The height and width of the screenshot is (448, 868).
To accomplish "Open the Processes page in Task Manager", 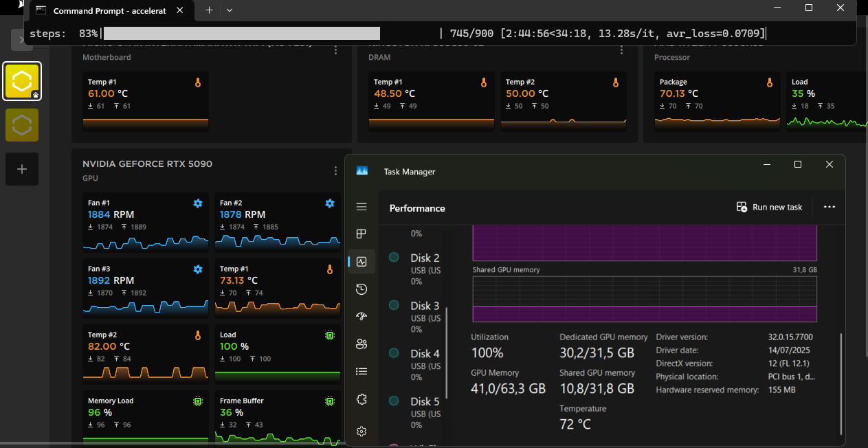I will [x=361, y=234].
